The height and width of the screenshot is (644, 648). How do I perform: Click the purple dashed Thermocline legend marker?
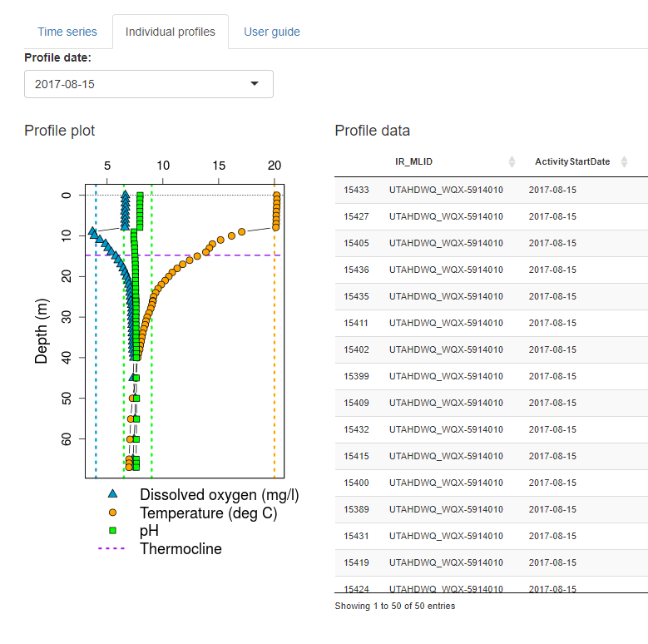[x=112, y=548]
